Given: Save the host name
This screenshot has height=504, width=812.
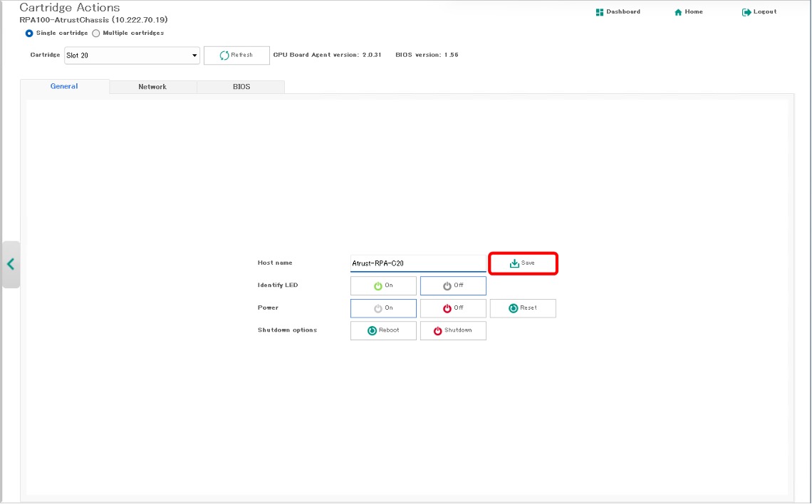Looking at the screenshot, I should point(523,263).
